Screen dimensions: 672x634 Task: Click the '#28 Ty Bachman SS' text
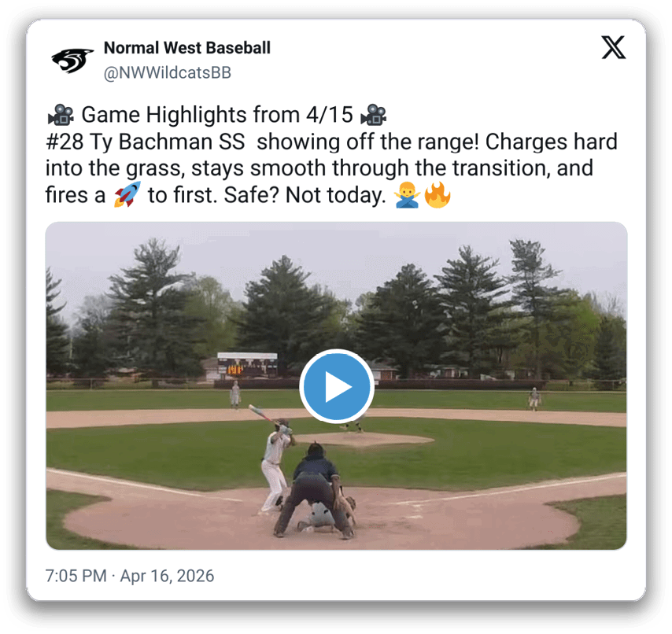pos(146,142)
